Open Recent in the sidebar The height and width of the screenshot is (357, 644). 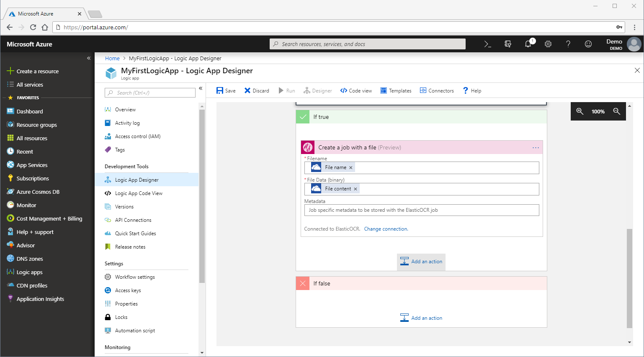tap(20, 152)
